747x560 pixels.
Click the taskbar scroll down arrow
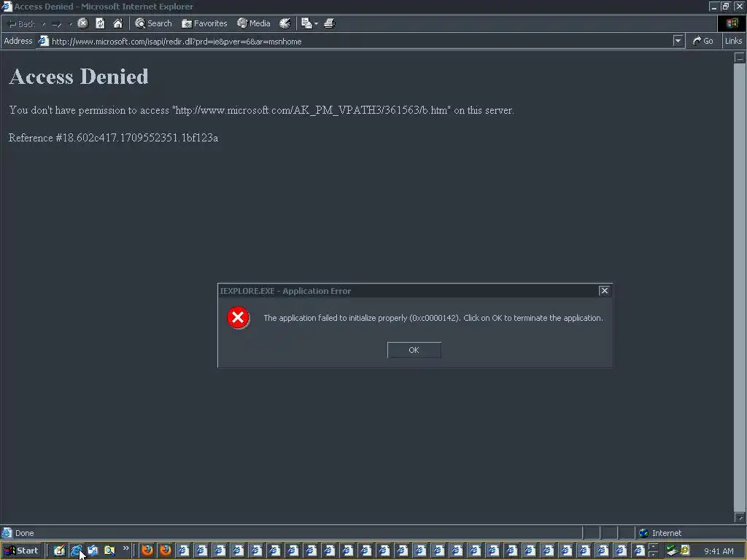653,554
